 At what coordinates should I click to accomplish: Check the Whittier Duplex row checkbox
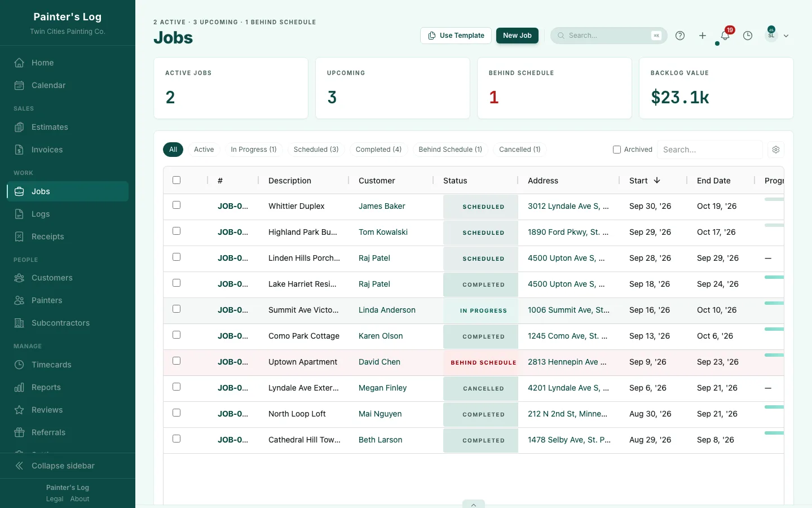tap(176, 205)
